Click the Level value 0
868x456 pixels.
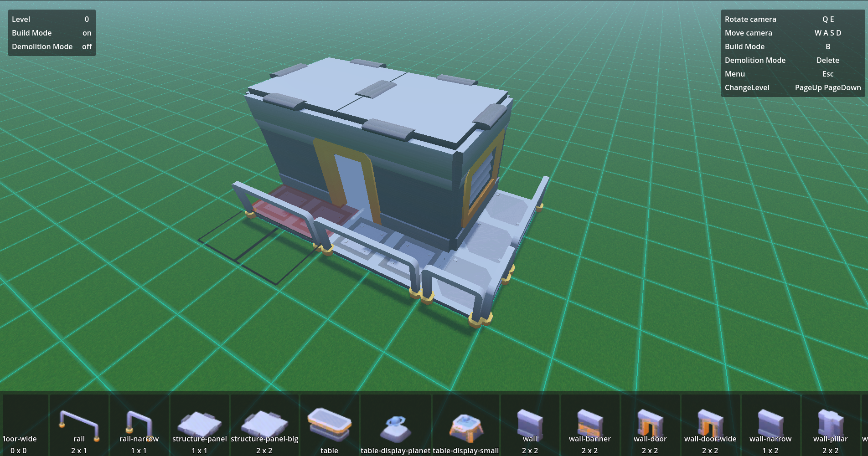pos(87,19)
